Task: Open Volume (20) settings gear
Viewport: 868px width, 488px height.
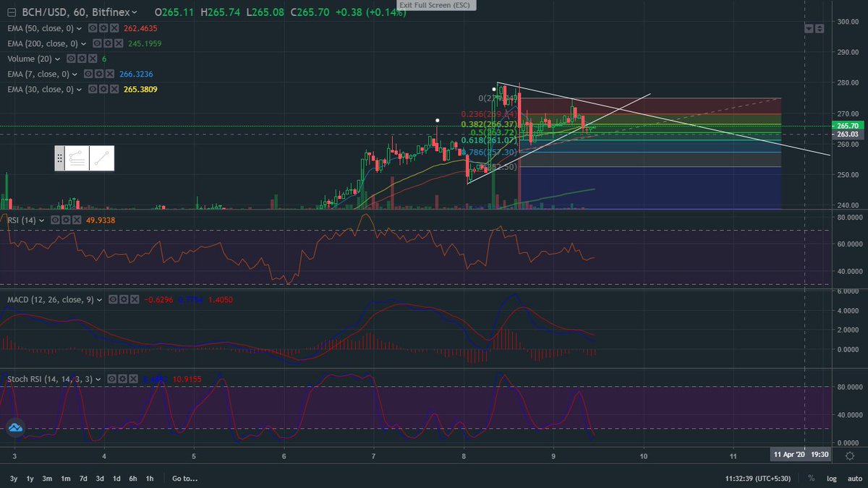Action: 80,59
